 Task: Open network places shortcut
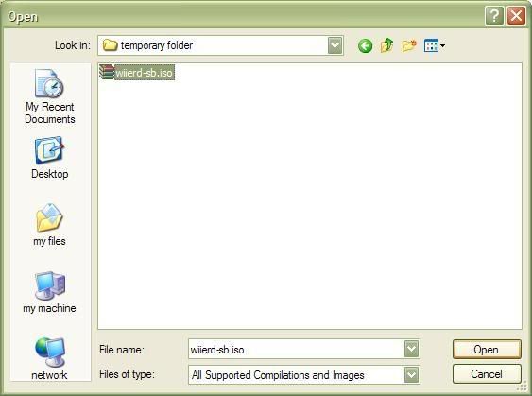49,359
